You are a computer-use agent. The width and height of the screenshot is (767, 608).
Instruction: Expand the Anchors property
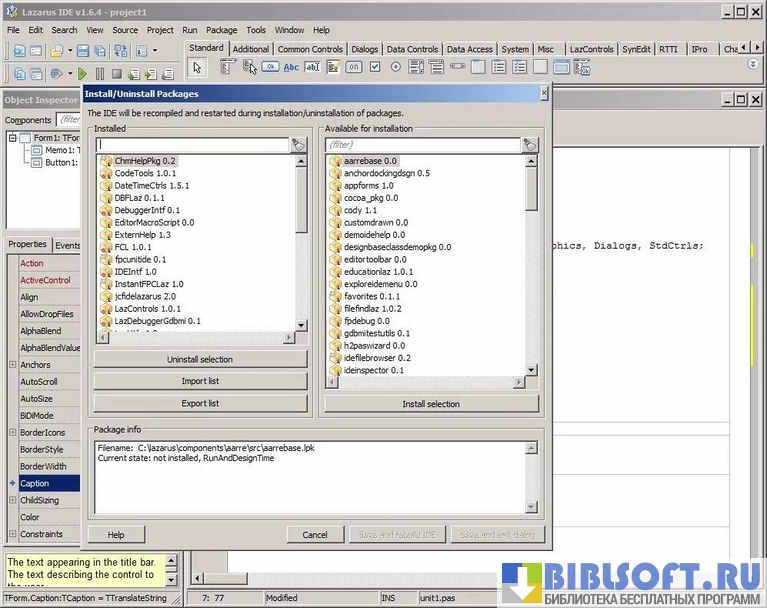point(12,365)
